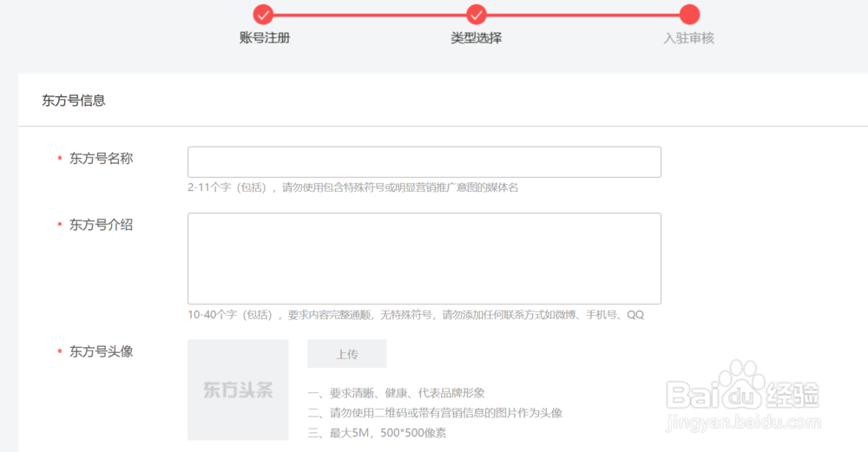
Task: Click the 账号注册 step checkmark circle
Action: coord(264,15)
